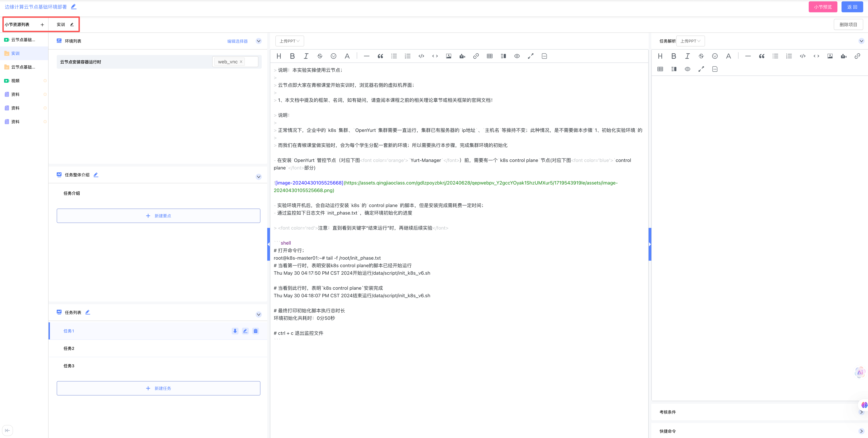Switch to the 小节资源列表 tab
The width and height of the screenshot is (868, 438).
click(x=17, y=24)
